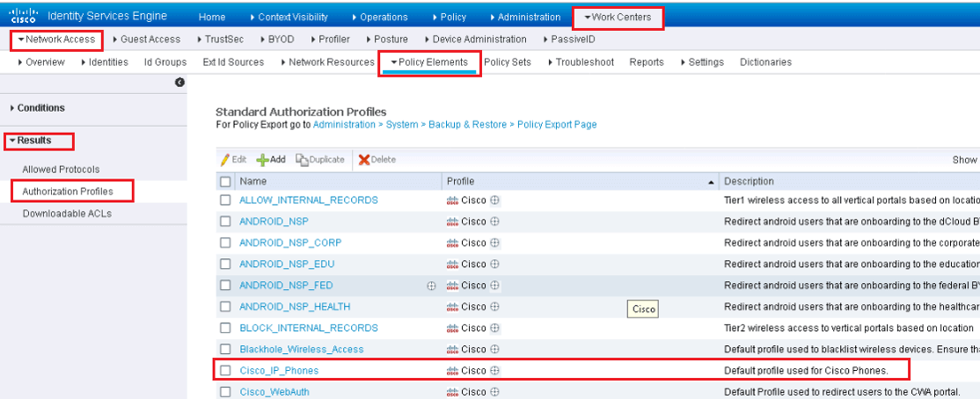Click profile target icon in ANDROID_NSP_EDU row
Image resolution: width=980 pixels, height=399 pixels.
click(494, 265)
